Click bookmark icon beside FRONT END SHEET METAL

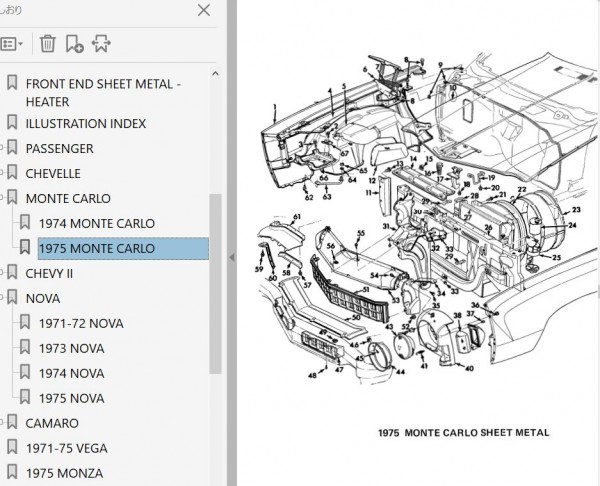pos(12,83)
